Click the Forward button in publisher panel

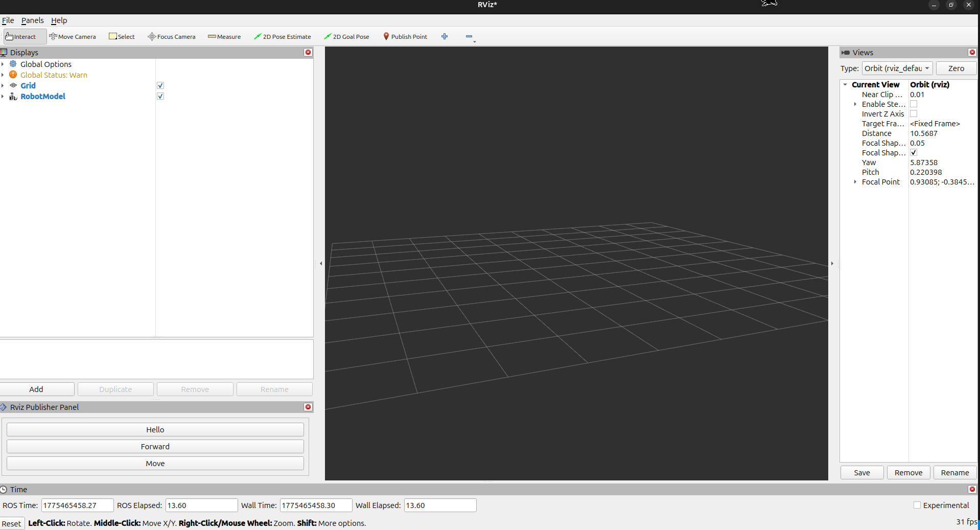tap(155, 447)
